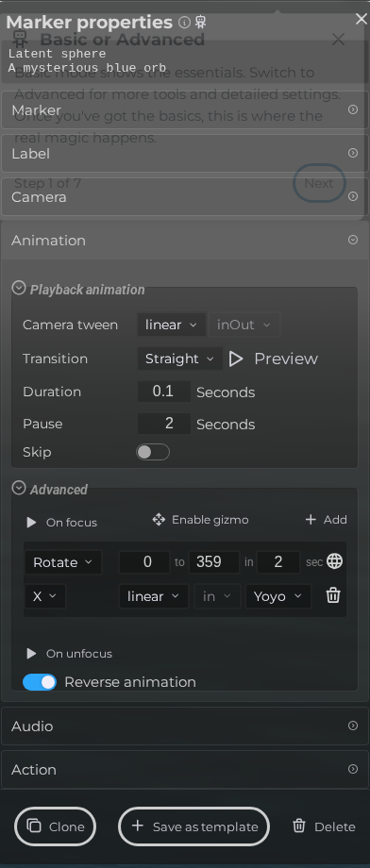Collapse the Animation section
370x868 pixels.
click(184, 241)
